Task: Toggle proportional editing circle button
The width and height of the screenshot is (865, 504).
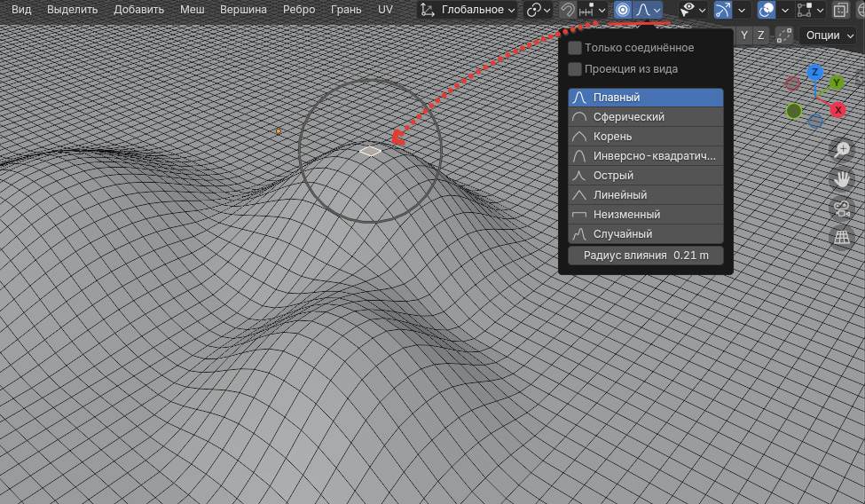Action: (623, 10)
